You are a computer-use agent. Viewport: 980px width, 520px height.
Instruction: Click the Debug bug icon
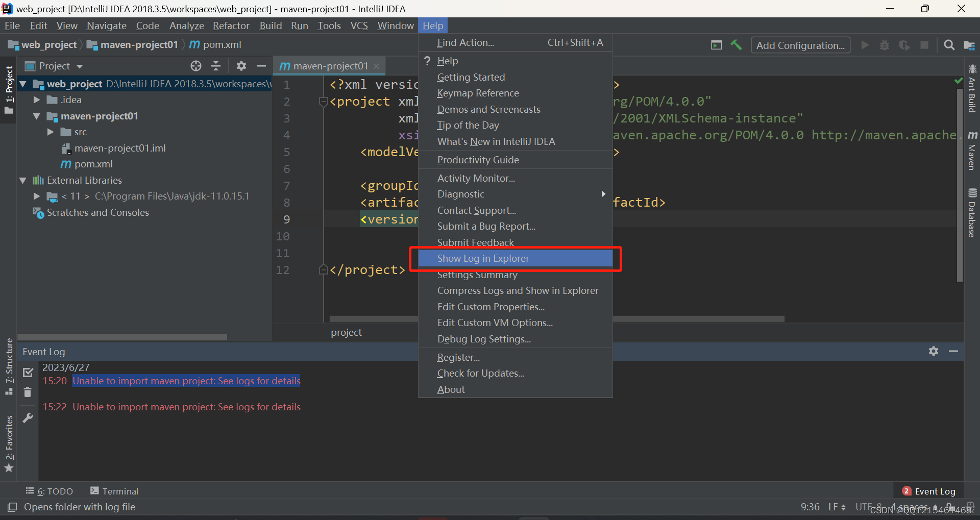pos(885,45)
